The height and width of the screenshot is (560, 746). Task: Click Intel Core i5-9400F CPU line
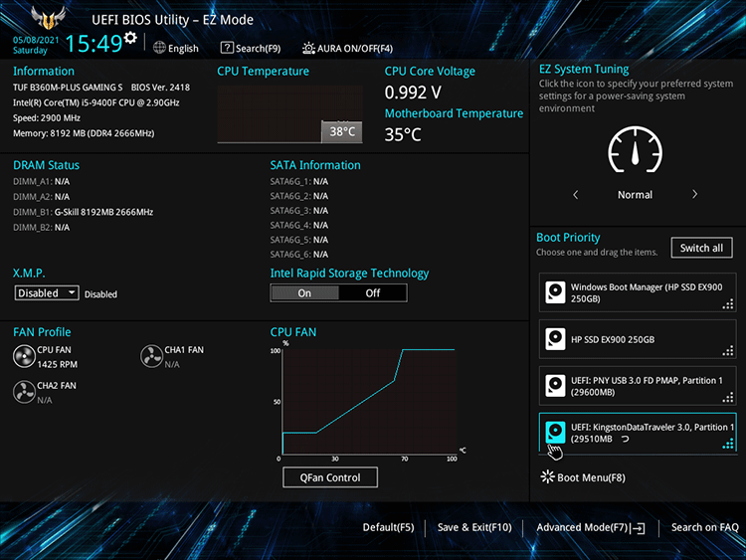point(96,102)
